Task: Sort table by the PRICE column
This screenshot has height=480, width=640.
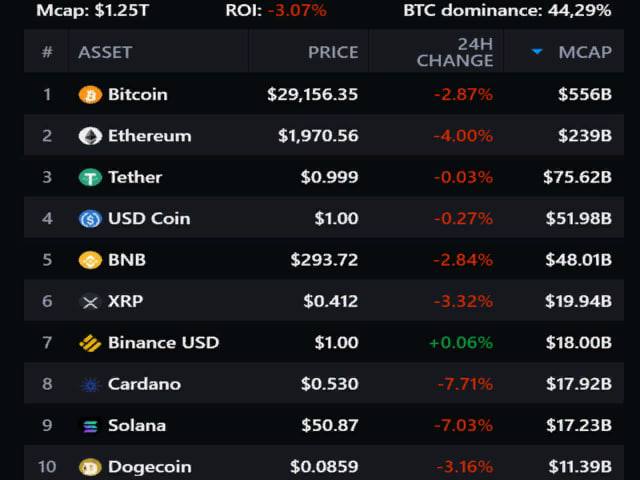Action: (332, 52)
